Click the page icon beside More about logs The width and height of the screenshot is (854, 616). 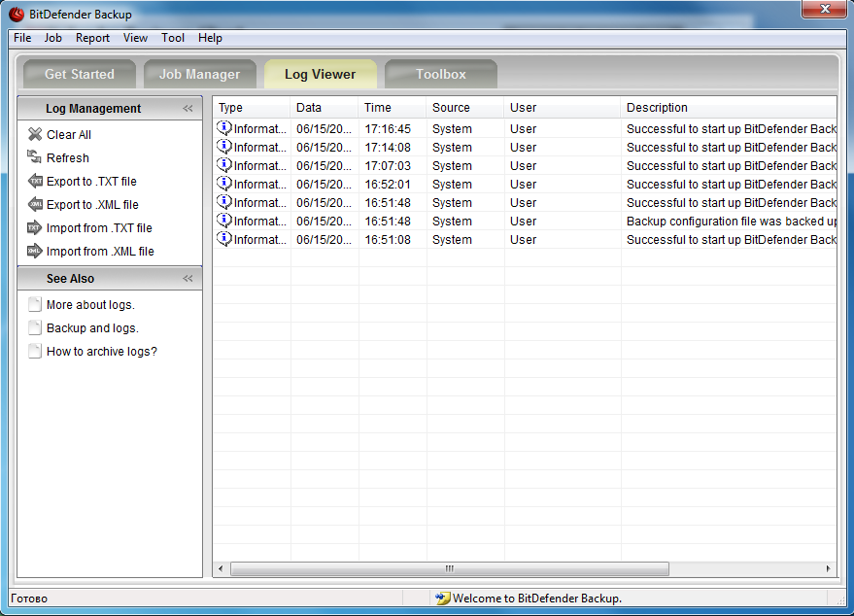click(x=35, y=304)
